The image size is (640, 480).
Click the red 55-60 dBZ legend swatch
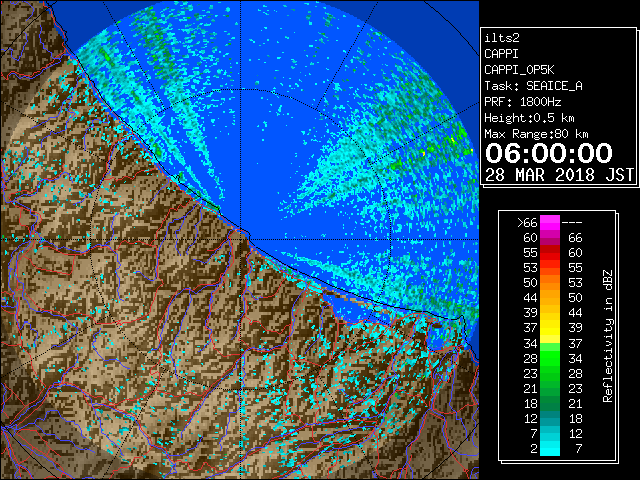(x=550, y=252)
